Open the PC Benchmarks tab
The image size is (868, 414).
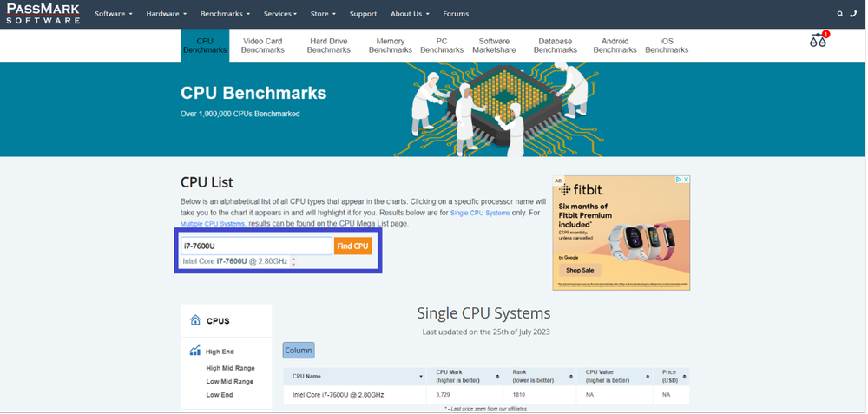pyautogui.click(x=442, y=45)
